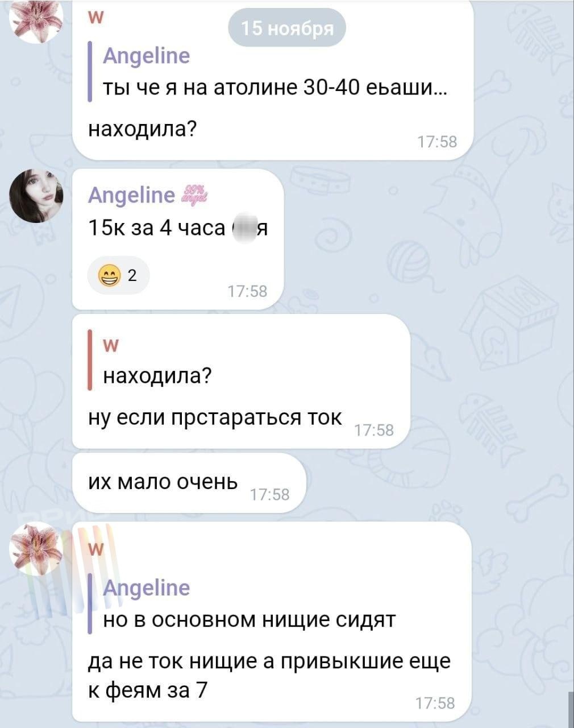
Task: Open Angeline's profile photo avatar
Action: (38, 195)
